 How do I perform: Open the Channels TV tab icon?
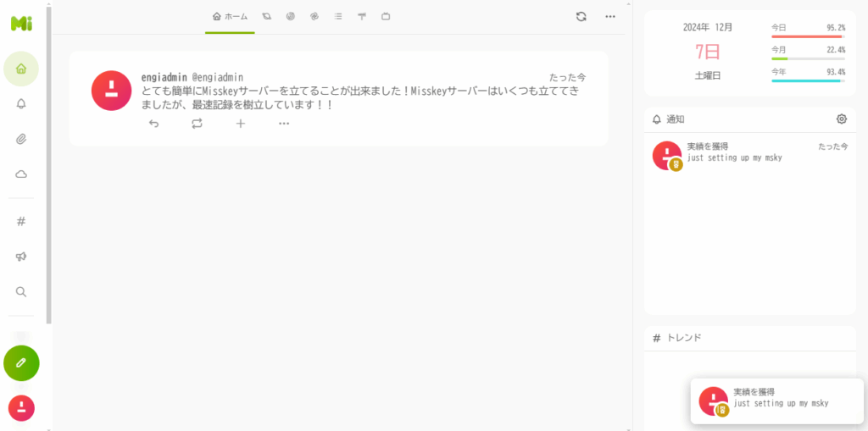click(386, 17)
